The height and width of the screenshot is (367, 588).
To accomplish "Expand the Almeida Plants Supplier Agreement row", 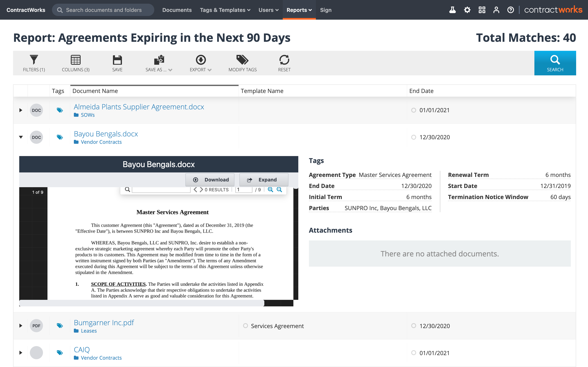I will [x=21, y=110].
